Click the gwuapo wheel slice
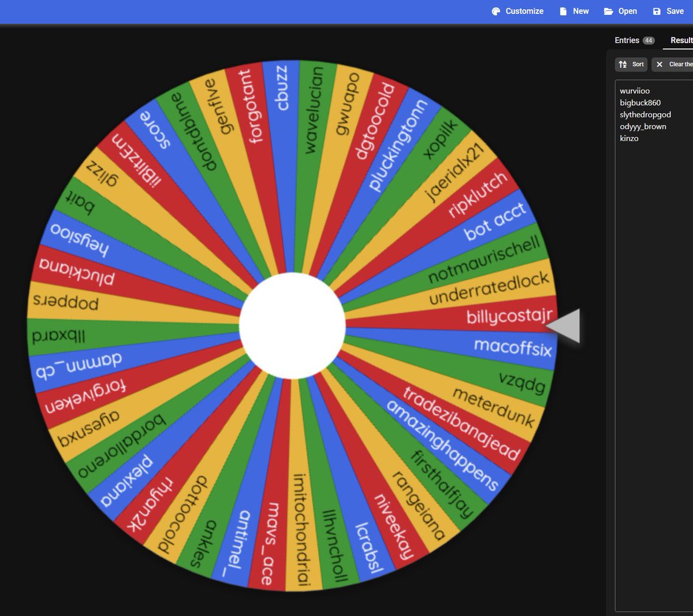The width and height of the screenshot is (693, 616). (x=348, y=103)
